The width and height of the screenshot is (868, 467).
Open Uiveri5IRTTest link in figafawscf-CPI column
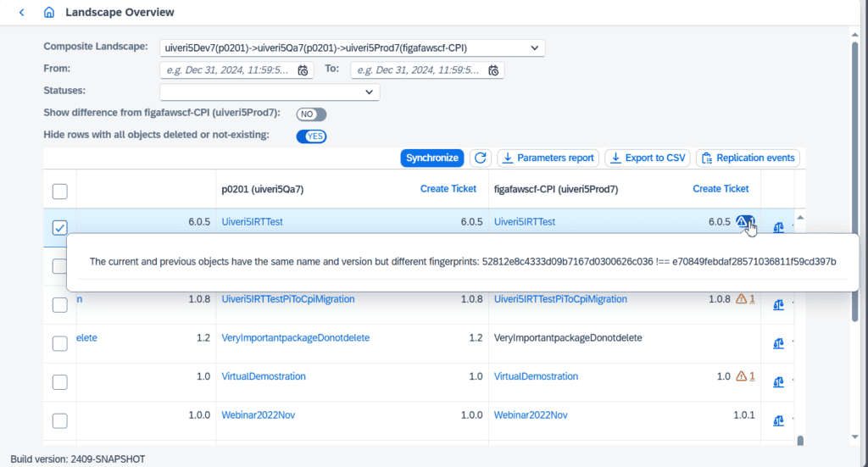[x=524, y=222]
